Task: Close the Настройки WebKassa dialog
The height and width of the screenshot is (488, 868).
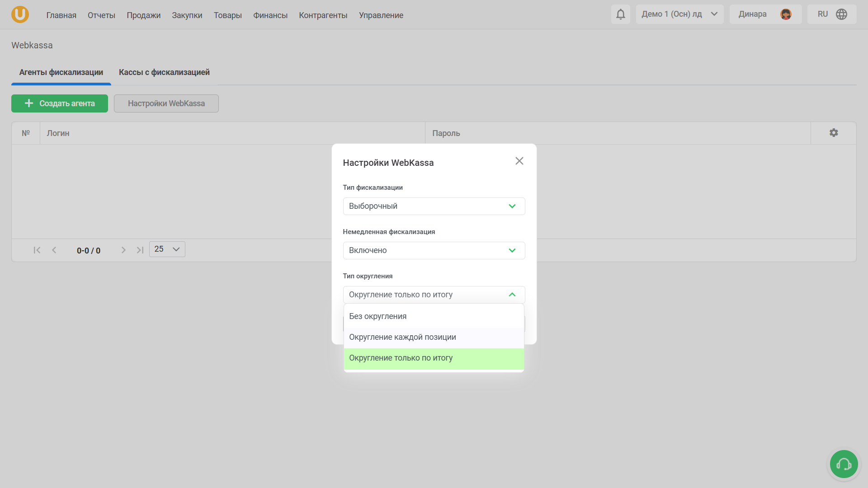Action: pyautogui.click(x=519, y=161)
